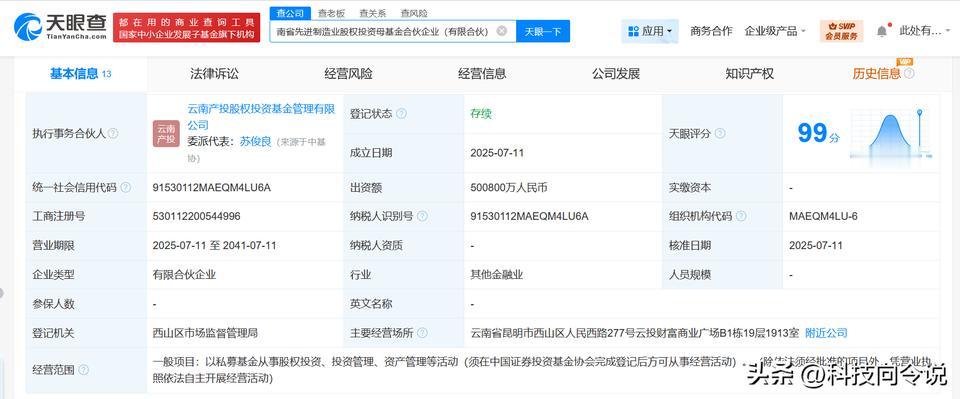
Task: Click the 工商注册号 value 530112200544996
Action: (x=197, y=216)
